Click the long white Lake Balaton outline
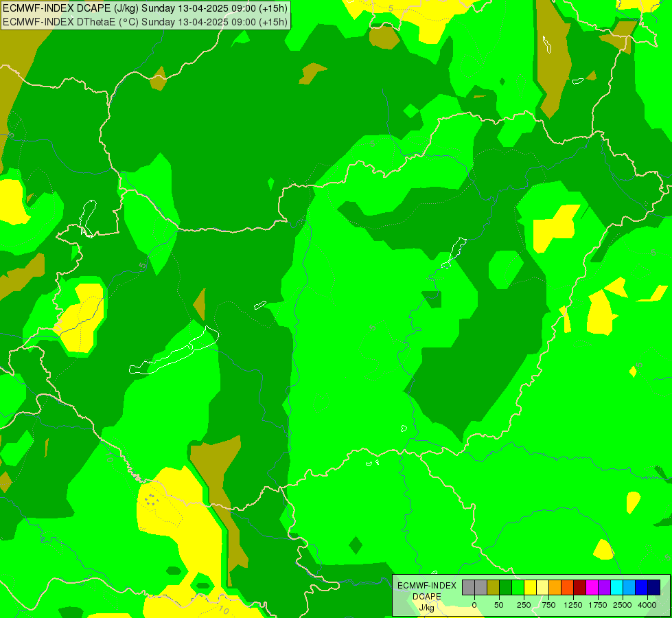The image size is (672, 618). click(x=174, y=352)
